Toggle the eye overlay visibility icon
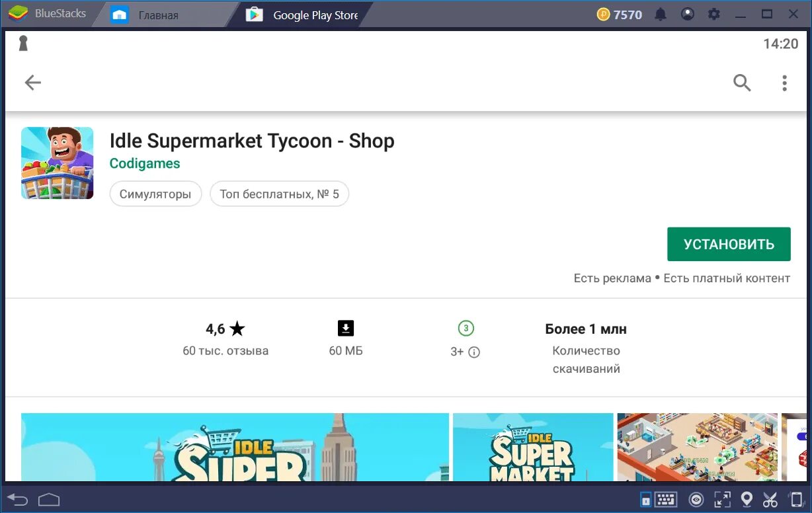The image size is (812, 513). tap(696, 499)
